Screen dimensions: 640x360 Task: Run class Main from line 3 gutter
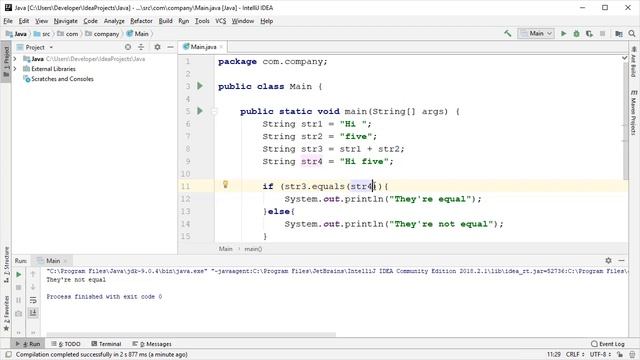coord(200,86)
